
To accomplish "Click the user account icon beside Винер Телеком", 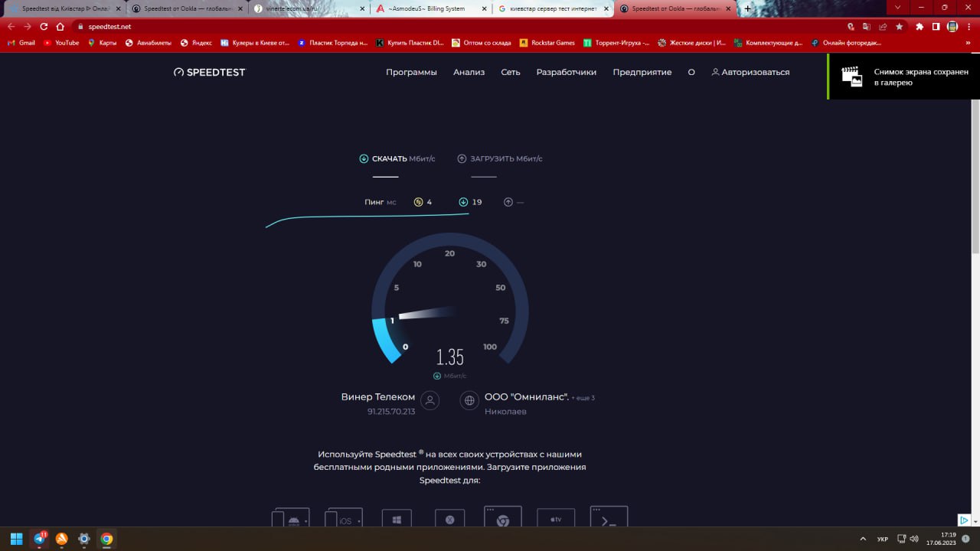I will [x=430, y=400].
